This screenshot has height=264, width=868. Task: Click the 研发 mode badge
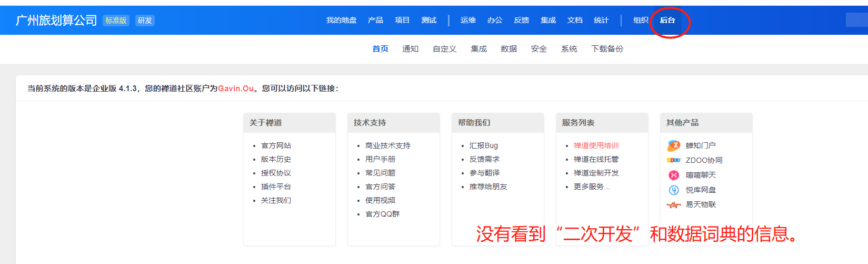145,21
